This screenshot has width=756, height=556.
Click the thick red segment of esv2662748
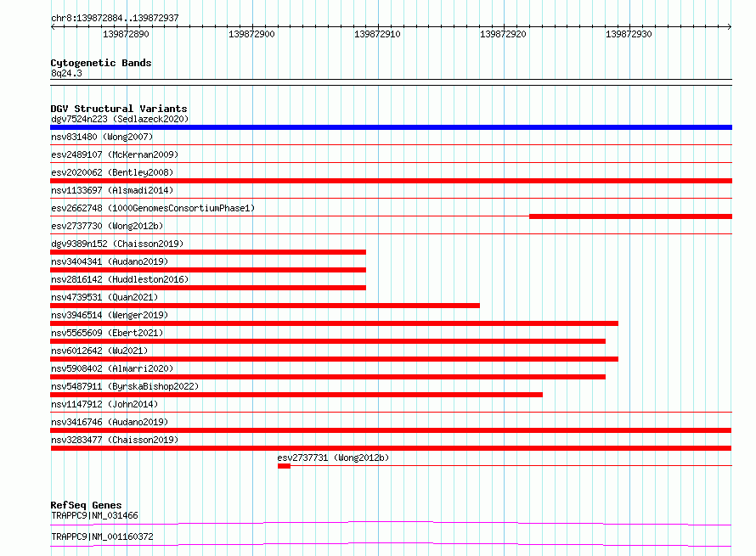(630, 216)
